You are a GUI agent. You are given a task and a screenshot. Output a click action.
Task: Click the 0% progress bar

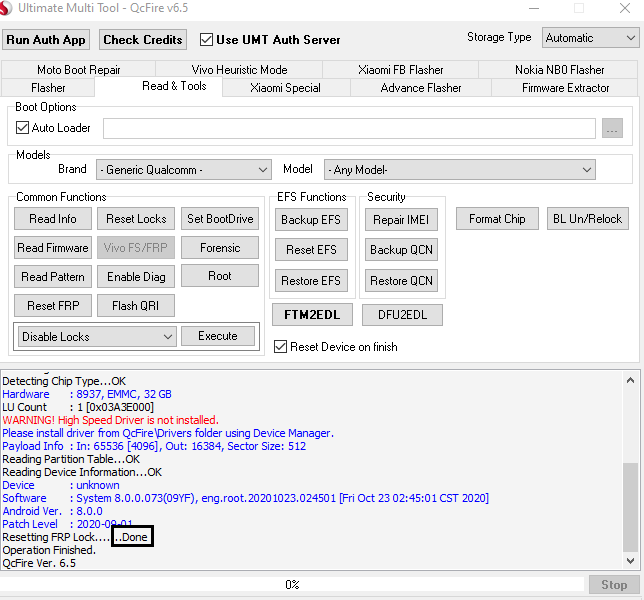click(x=292, y=584)
